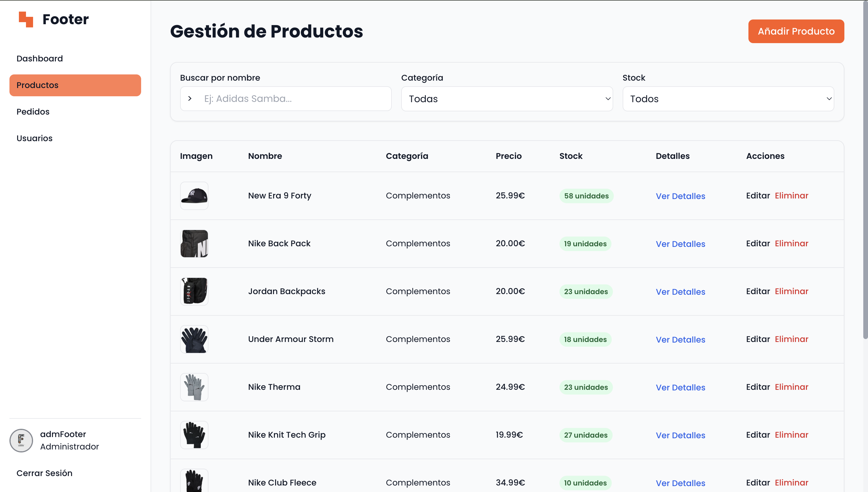Open Pedidos in the sidebar
This screenshot has width=868, height=492.
coord(75,112)
